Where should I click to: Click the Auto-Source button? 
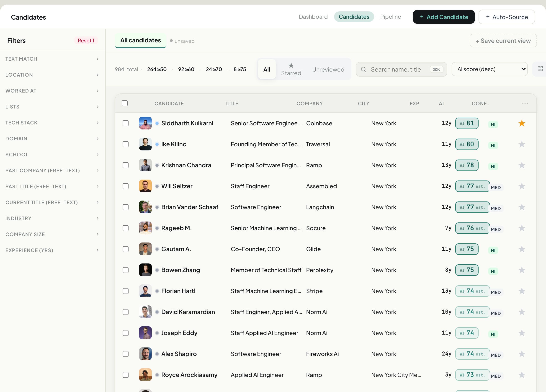[507, 17]
